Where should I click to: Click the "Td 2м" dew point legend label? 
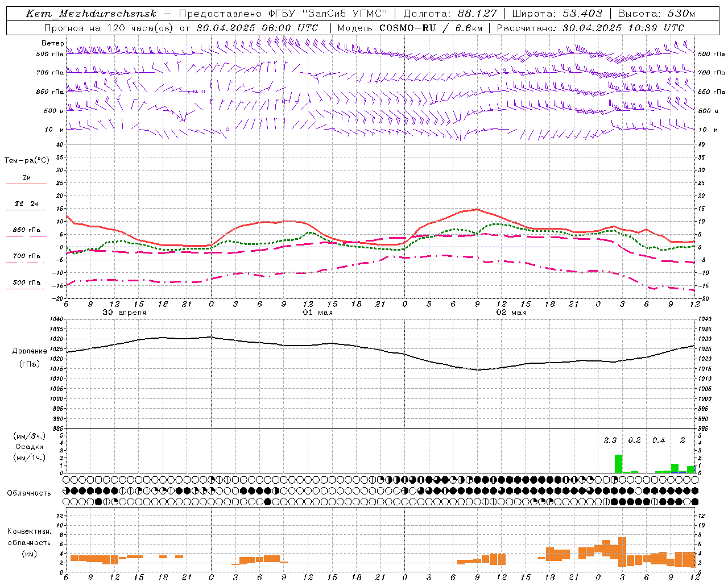point(27,203)
